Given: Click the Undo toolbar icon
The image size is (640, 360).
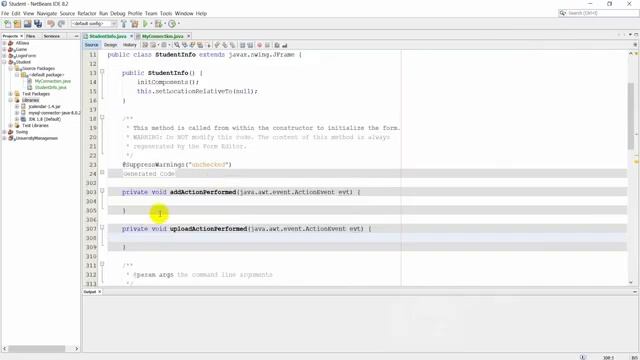Looking at the screenshot, I should [x=51, y=24].
